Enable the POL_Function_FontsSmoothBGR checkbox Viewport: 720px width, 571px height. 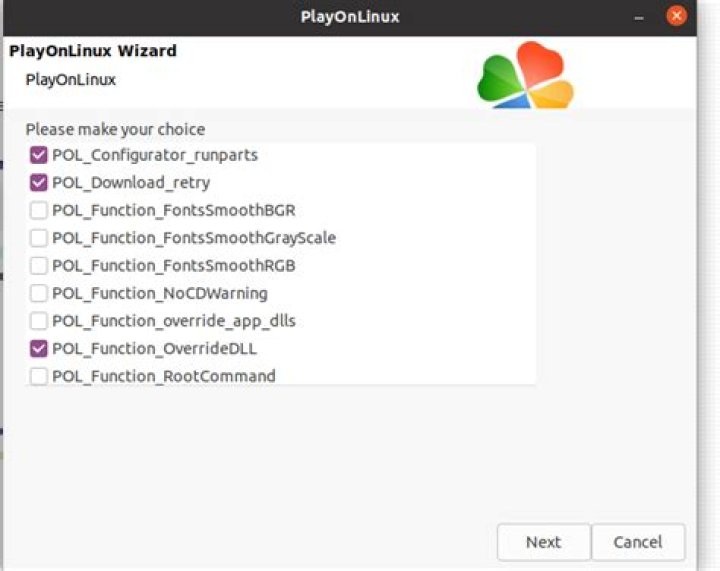pyautogui.click(x=39, y=210)
